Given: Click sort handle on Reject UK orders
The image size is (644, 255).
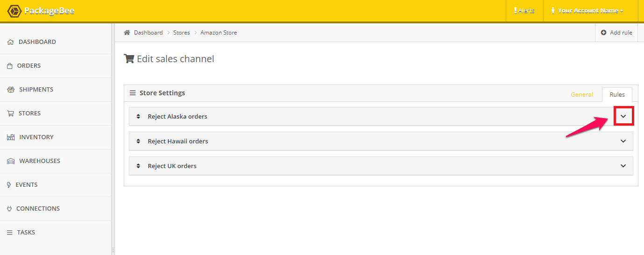Looking at the screenshot, I should coord(138,166).
